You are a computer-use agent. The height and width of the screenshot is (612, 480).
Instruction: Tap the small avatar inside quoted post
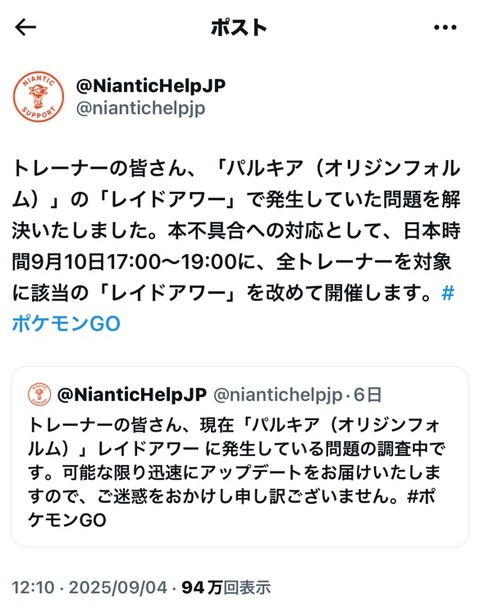(x=39, y=395)
